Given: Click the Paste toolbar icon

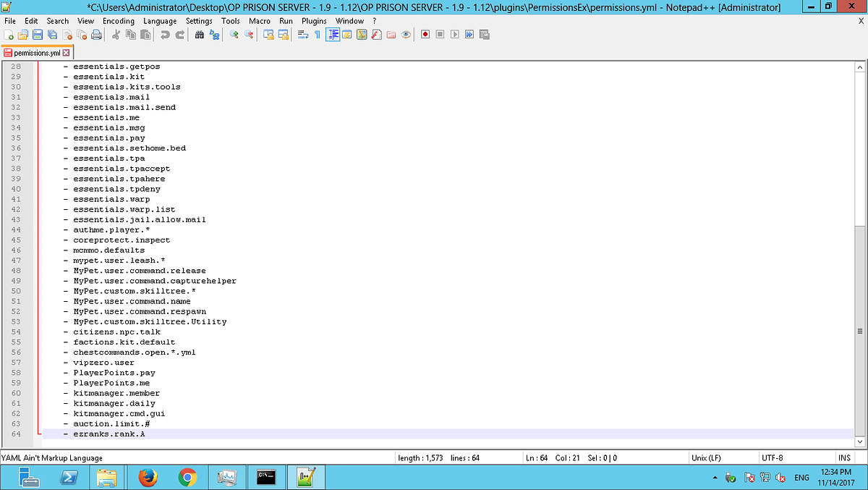Looking at the screenshot, I should pyautogui.click(x=145, y=34).
